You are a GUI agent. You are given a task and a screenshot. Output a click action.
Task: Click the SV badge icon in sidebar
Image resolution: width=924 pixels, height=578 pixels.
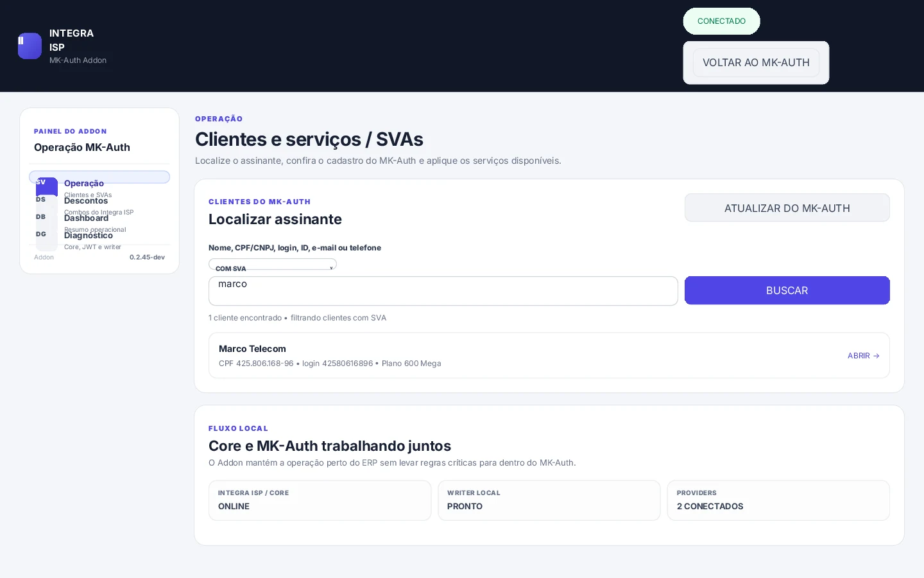click(x=47, y=186)
